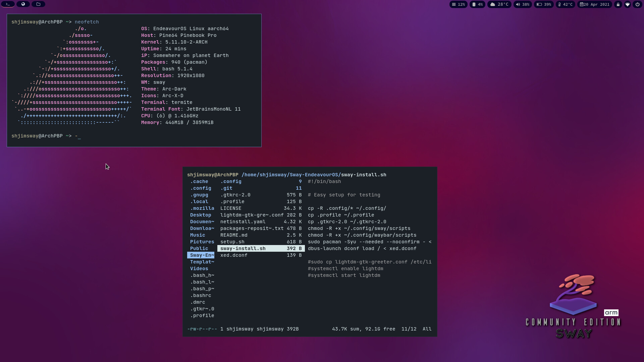Click the Kernel line in neofetch output
644x362 pixels.
(174, 42)
